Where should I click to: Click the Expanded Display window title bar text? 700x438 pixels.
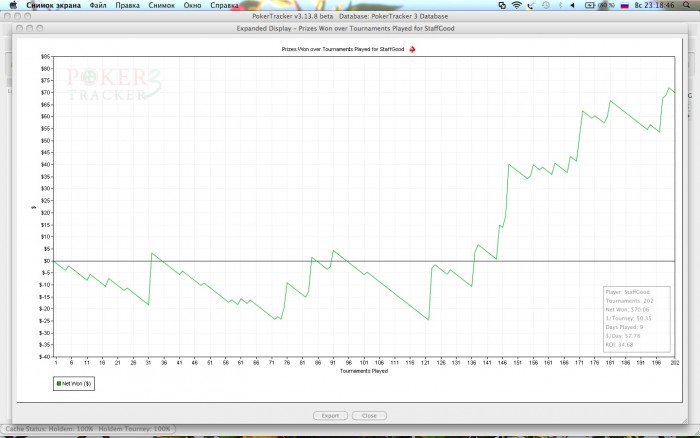pos(346,28)
